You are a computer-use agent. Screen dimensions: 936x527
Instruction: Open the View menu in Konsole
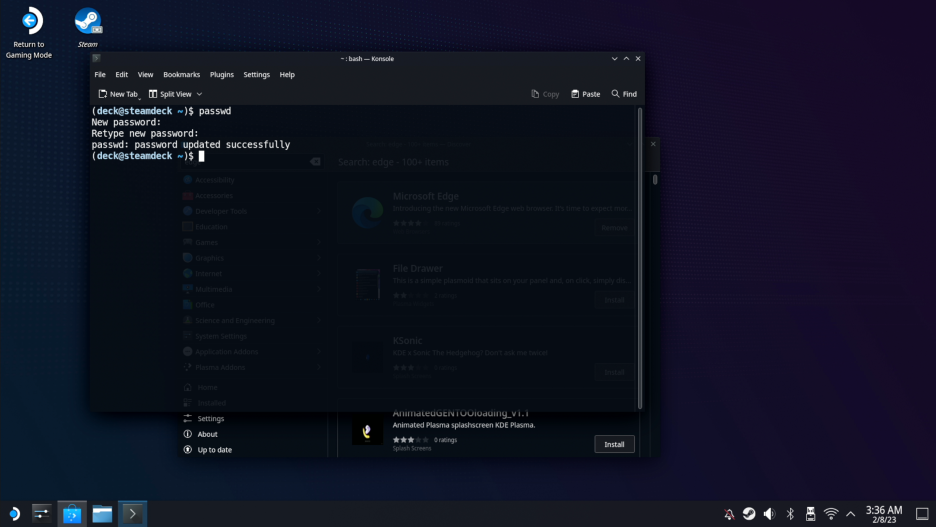click(x=145, y=75)
